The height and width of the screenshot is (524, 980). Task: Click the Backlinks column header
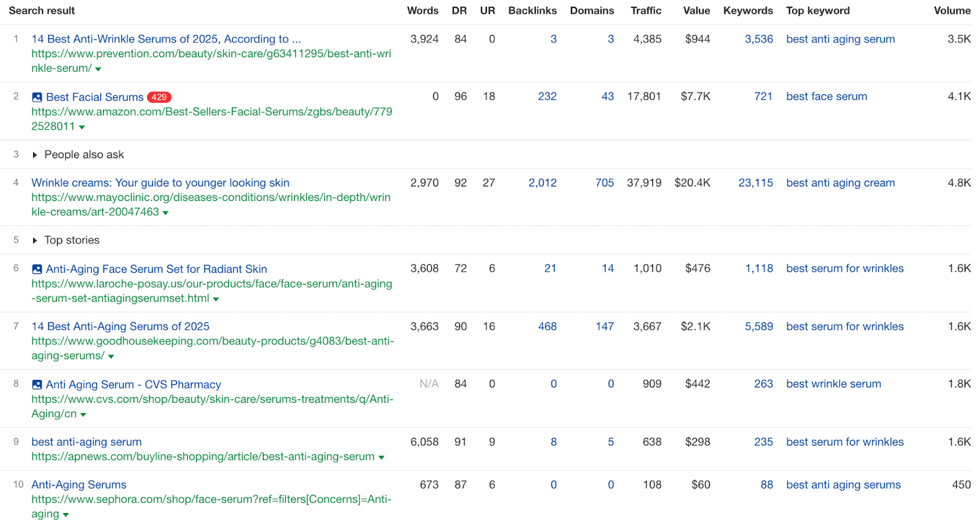(x=532, y=10)
